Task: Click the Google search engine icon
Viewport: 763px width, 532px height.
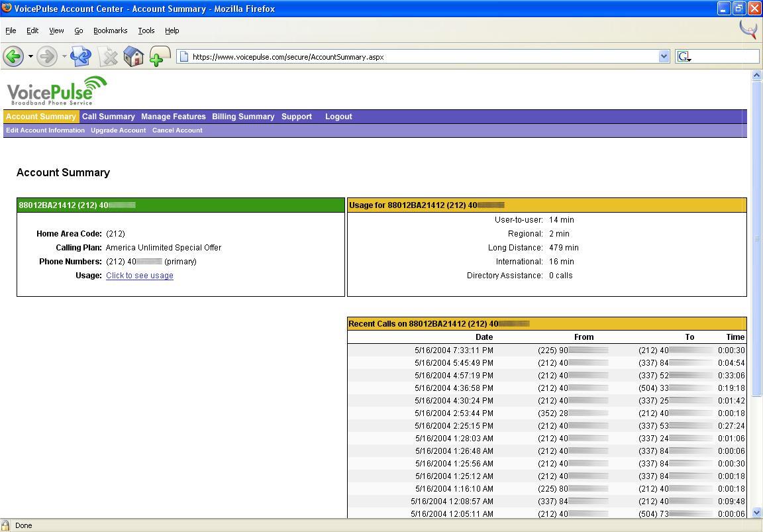Action: pos(684,57)
